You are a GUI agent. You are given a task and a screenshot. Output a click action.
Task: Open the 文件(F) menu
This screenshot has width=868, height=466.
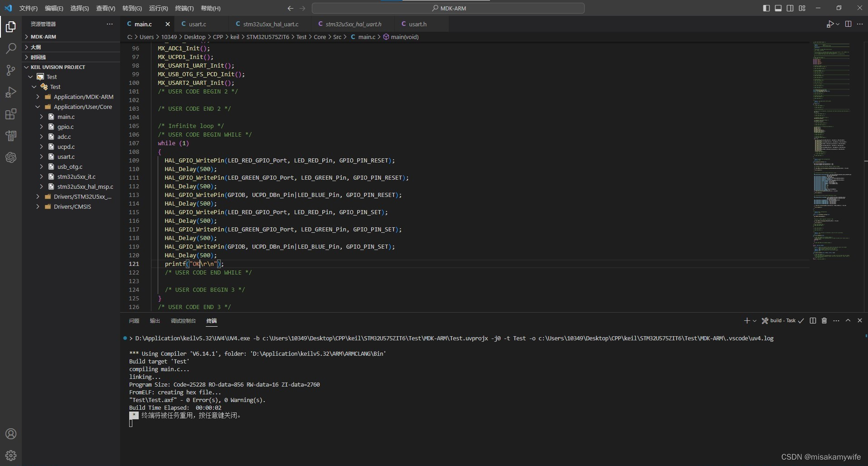pos(29,8)
